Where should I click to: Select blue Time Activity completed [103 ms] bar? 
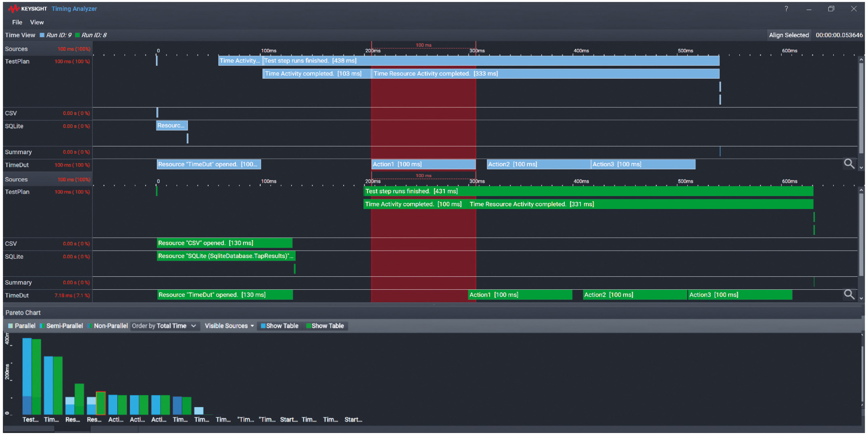pyautogui.click(x=317, y=74)
